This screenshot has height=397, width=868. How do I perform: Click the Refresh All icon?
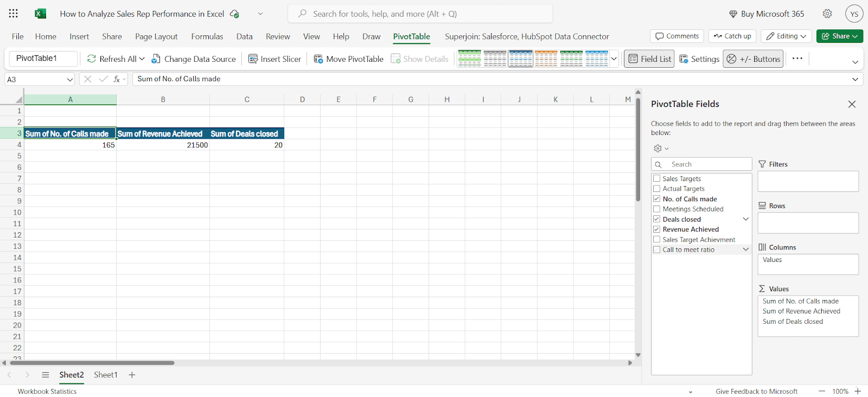click(92, 59)
